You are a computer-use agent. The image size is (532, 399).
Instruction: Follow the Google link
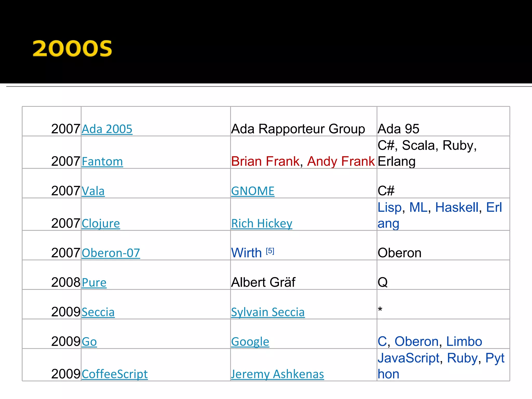coord(250,342)
